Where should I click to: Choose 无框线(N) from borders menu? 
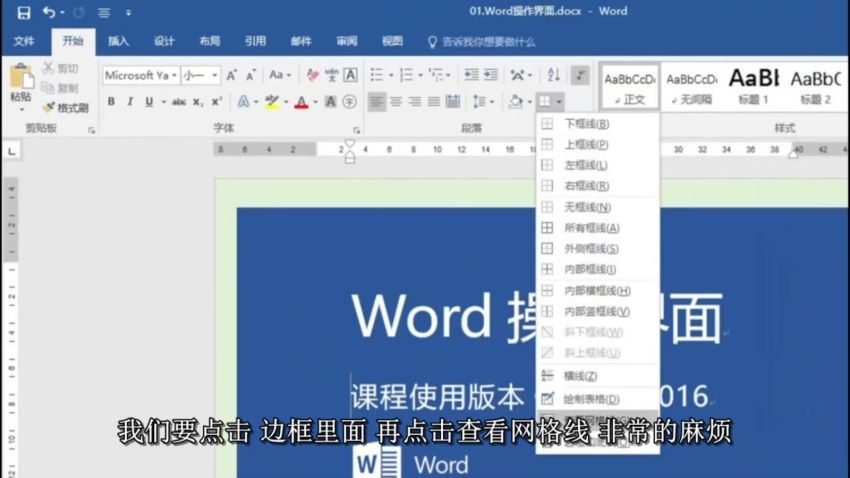(597, 207)
